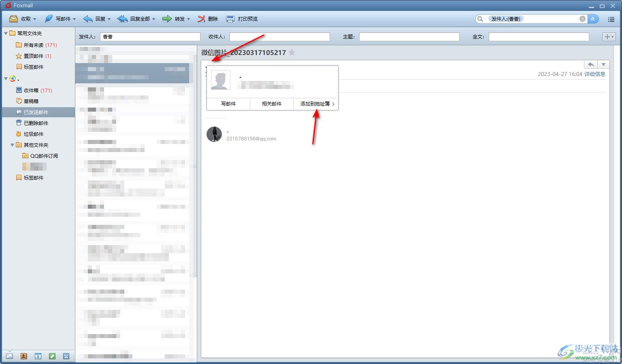Click the 垃圾邮件 flame icon
Image resolution: width=622 pixels, height=364 pixels.
(x=19, y=133)
